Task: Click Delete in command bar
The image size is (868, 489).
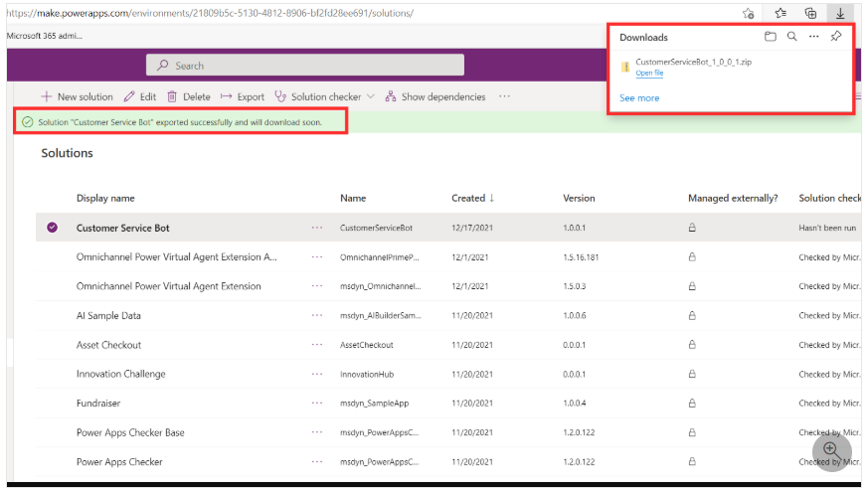Action: pyautogui.click(x=189, y=96)
